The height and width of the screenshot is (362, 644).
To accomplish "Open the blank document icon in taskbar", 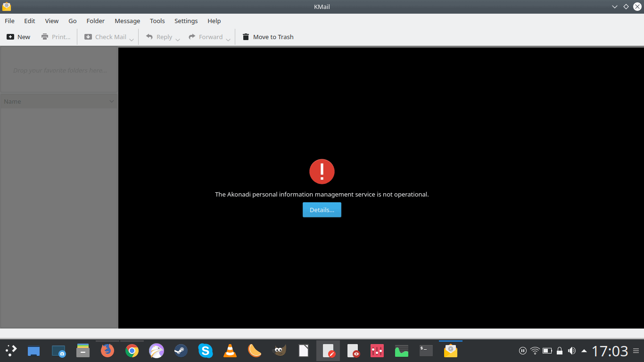I will coord(304,351).
